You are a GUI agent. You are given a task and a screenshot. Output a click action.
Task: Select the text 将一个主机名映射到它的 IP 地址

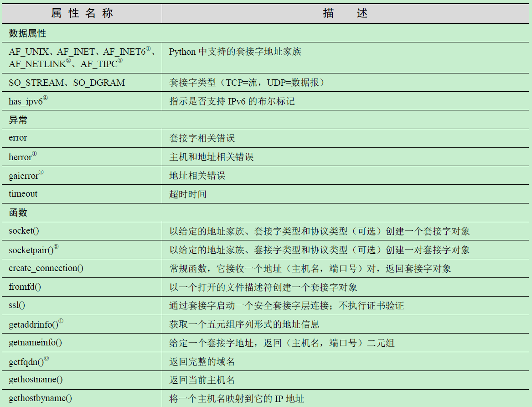coord(237,398)
